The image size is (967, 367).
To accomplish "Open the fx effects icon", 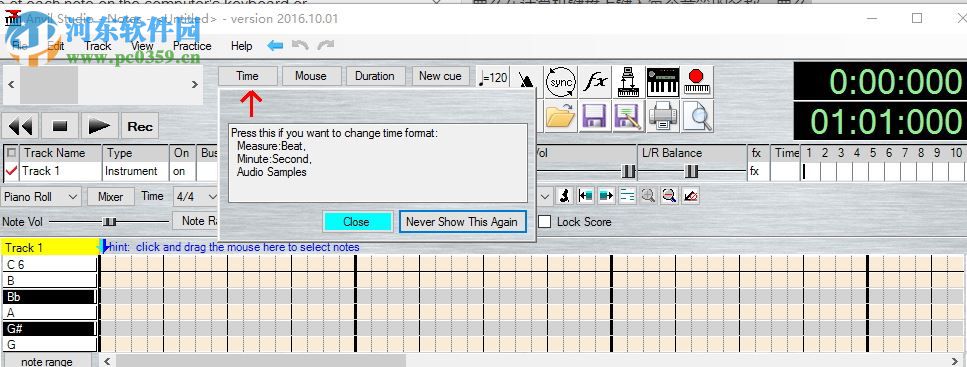I will coord(595,82).
